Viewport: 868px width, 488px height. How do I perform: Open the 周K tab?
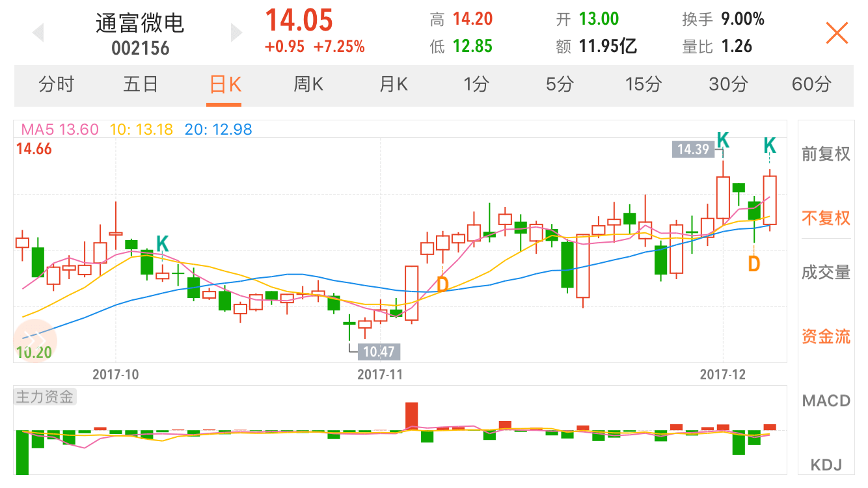308,85
